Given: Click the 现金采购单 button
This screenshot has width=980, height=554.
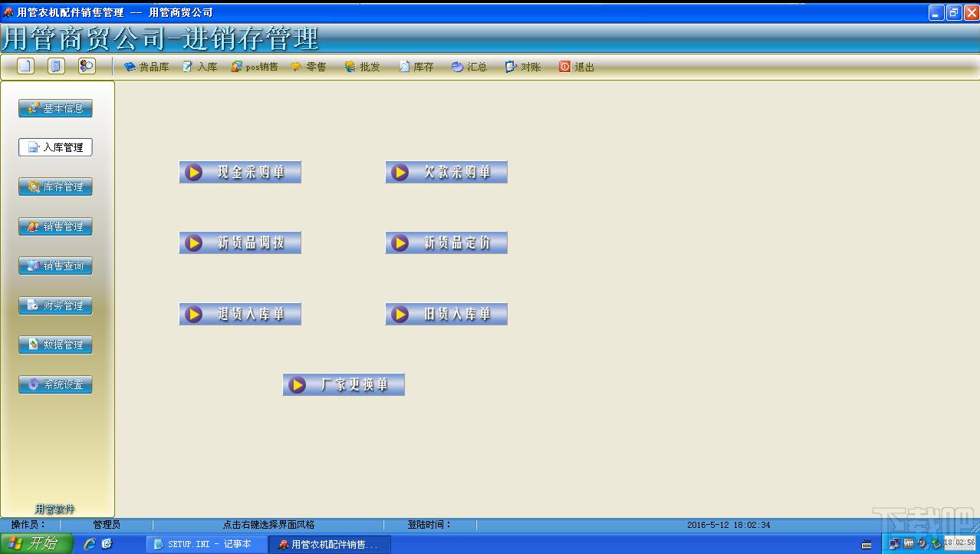Looking at the screenshot, I should point(240,173).
